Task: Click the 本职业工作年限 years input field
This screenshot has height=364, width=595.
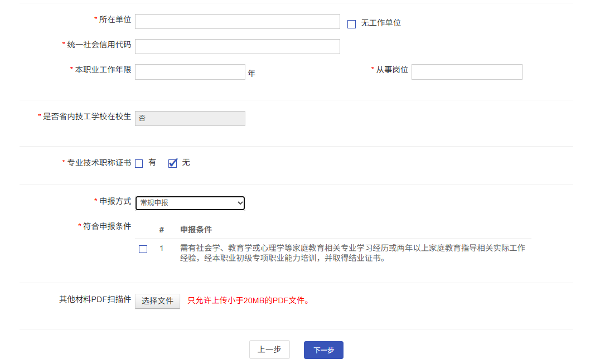Action: 190,72
